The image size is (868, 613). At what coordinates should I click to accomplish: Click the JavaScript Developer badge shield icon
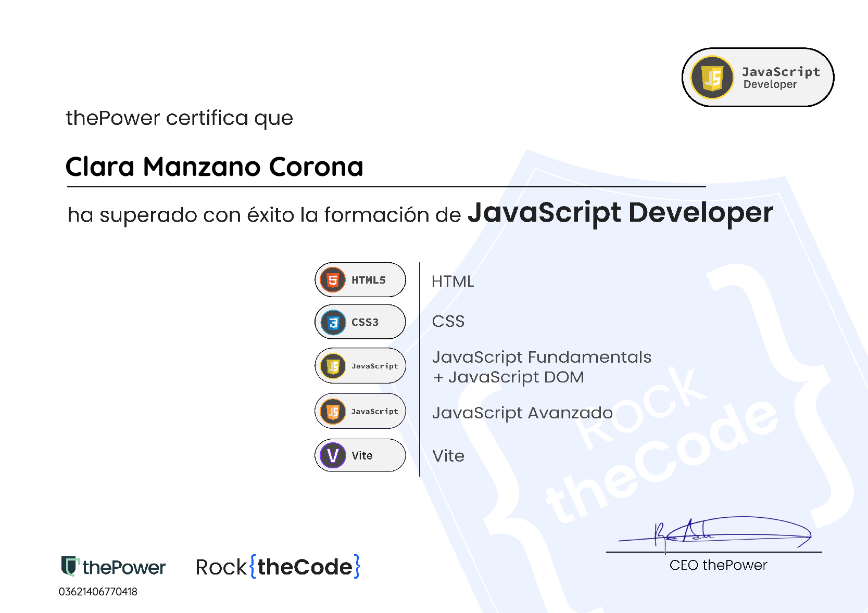pos(712,78)
